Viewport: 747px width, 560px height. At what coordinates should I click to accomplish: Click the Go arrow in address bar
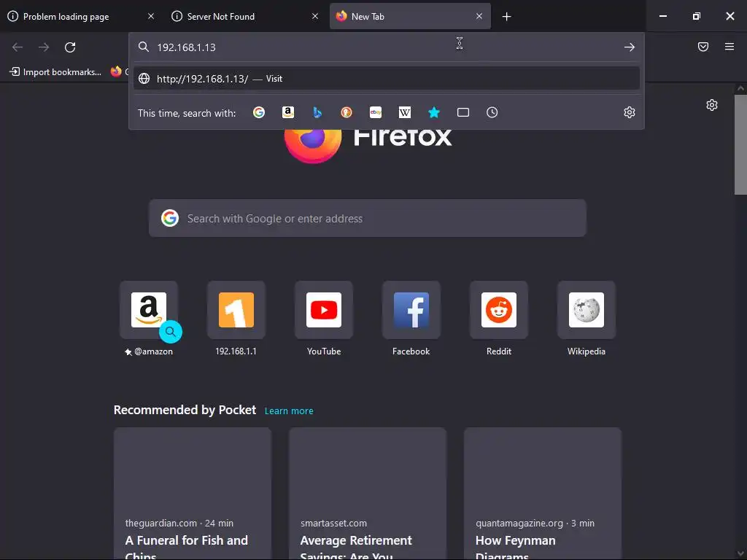(630, 47)
